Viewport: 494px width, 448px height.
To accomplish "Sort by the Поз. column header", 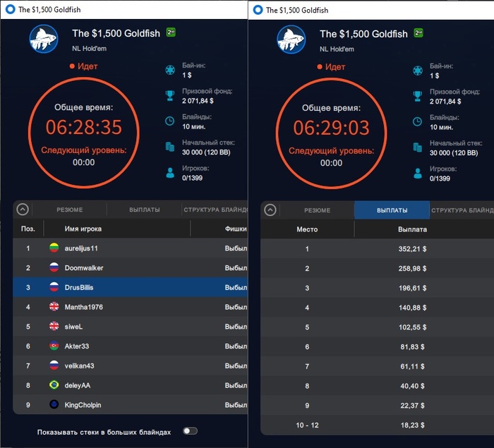I will point(28,229).
